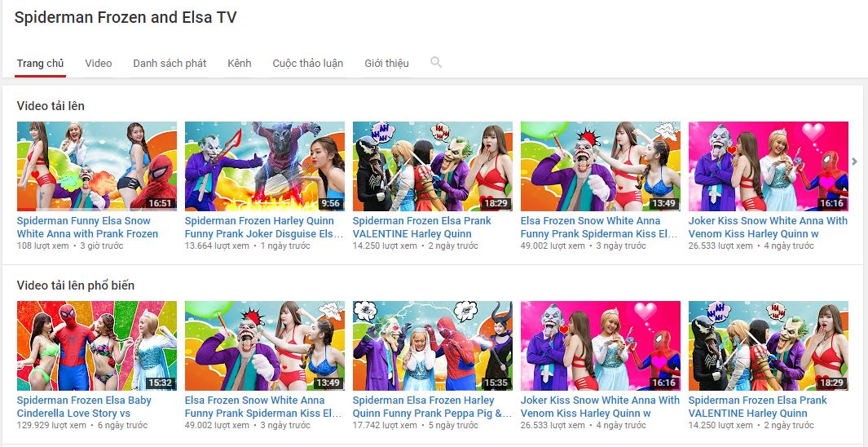Screen dimensions: 868x447
Task: Open the Video tải lên section heading
Action: [51, 106]
